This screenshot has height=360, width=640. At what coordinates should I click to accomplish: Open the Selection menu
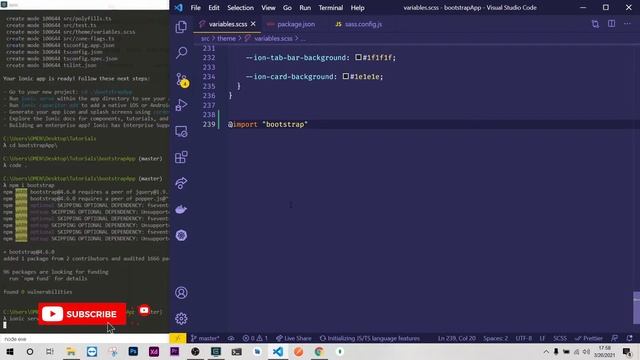coord(240,8)
